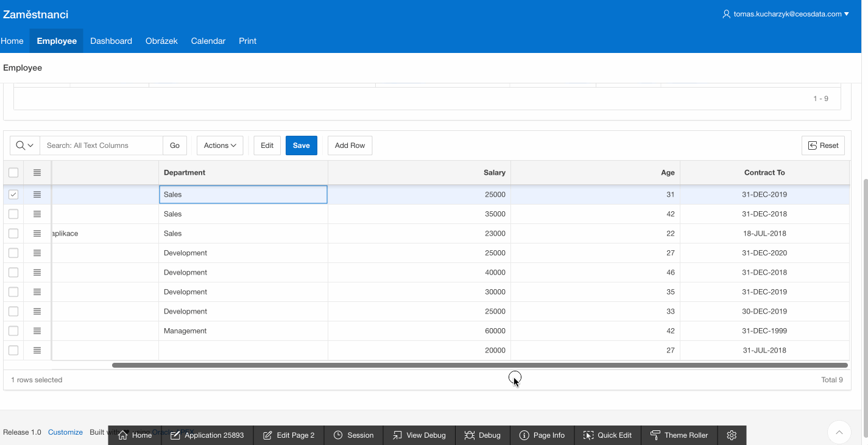
Task: Click the Search All Text Columns field
Action: [x=101, y=145]
